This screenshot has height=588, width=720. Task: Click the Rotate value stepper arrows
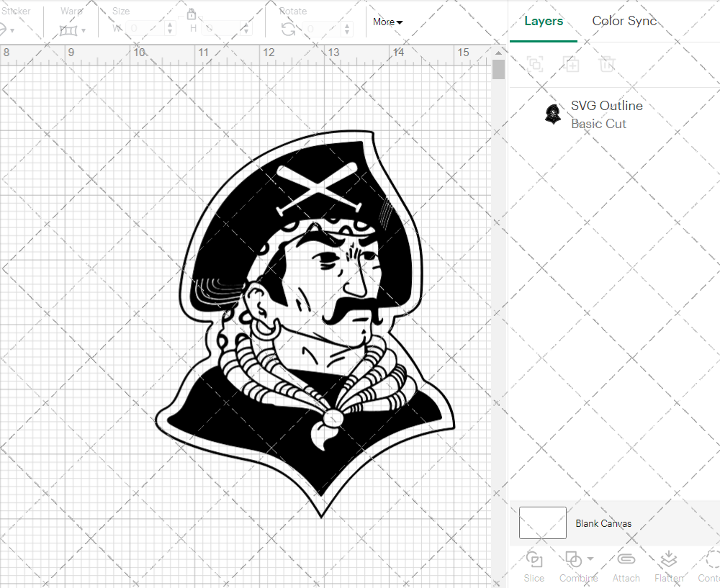pyautogui.click(x=347, y=29)
